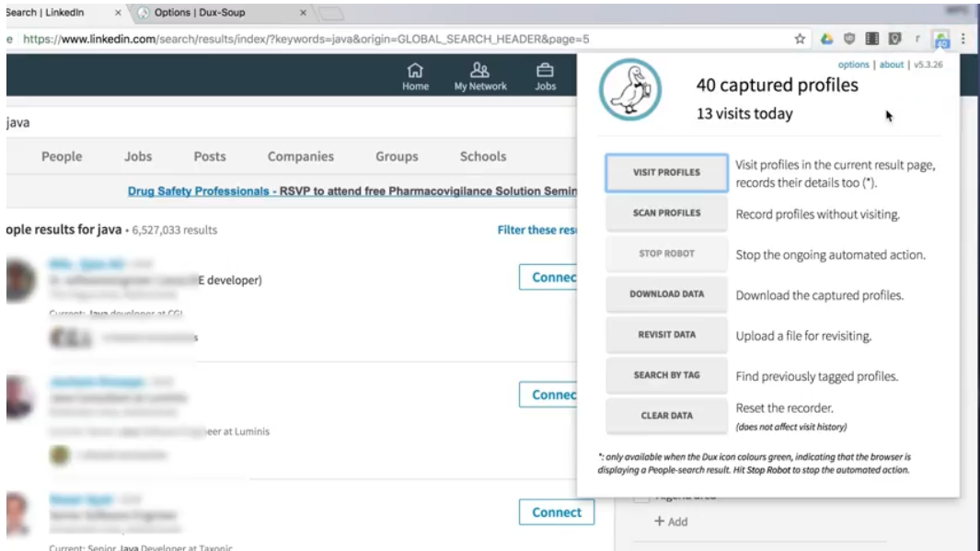Click the striped extension icon in toolbar

coord(871,39)
